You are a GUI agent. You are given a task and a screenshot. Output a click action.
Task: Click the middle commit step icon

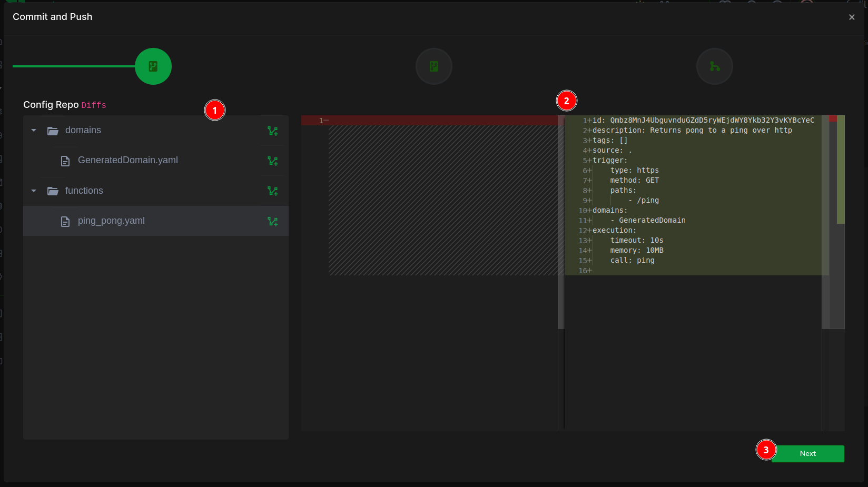434,66
